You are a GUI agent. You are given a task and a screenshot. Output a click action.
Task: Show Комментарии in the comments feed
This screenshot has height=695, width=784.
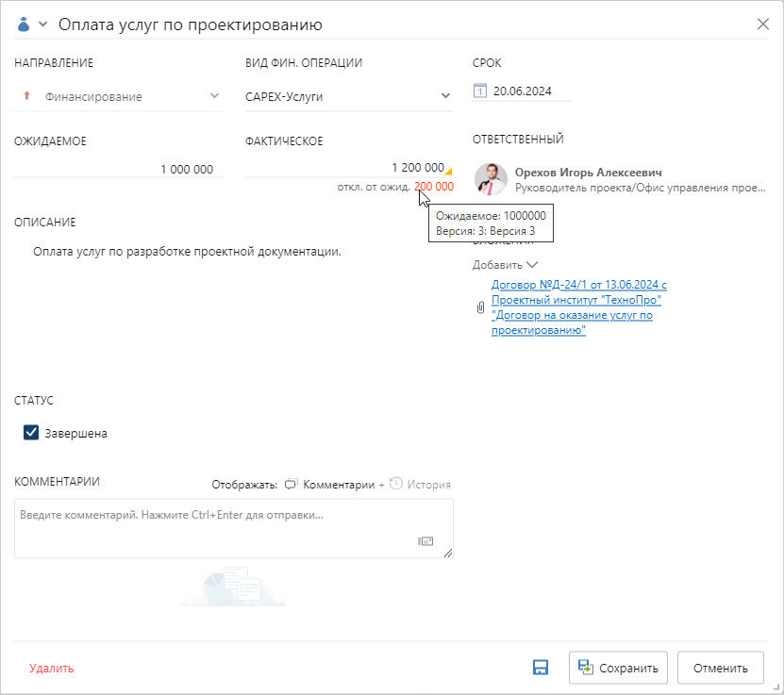point(329,485)
